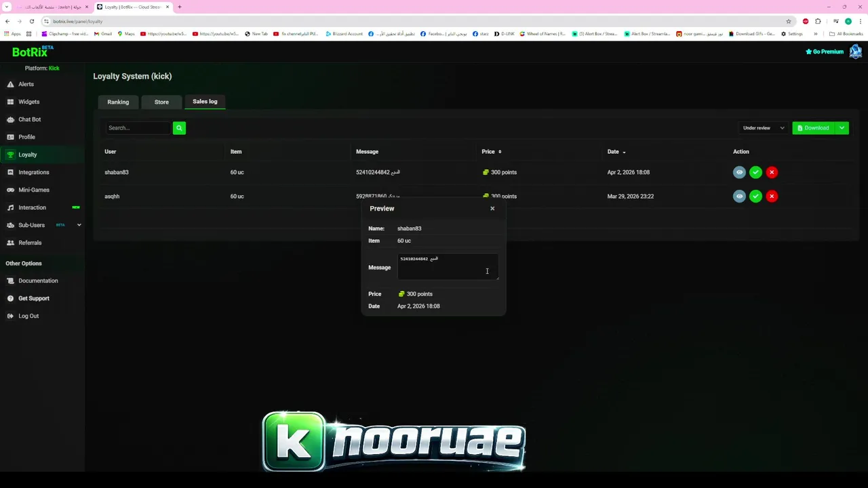Click the Kick platform label
Image resolution: width=868 pixels, height=488 pixels.
(54, 68)
